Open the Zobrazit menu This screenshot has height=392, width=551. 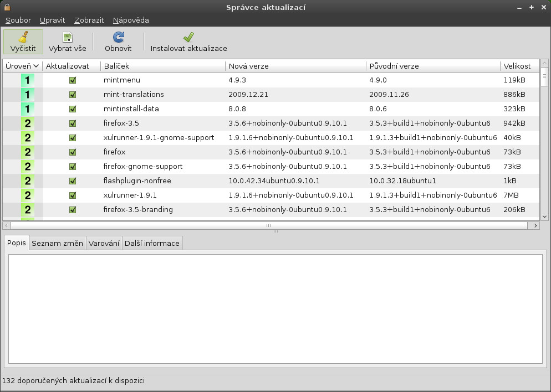pos(89,20)
